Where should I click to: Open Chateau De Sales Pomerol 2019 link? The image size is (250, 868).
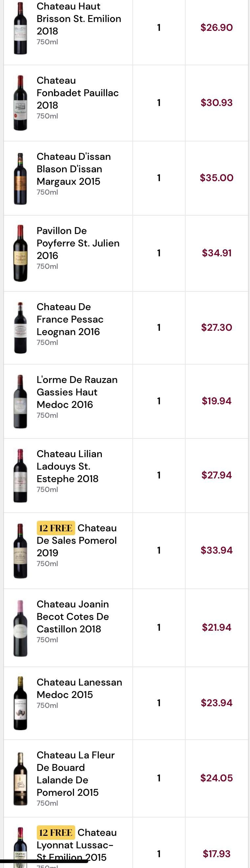click(x=77, y=540)
